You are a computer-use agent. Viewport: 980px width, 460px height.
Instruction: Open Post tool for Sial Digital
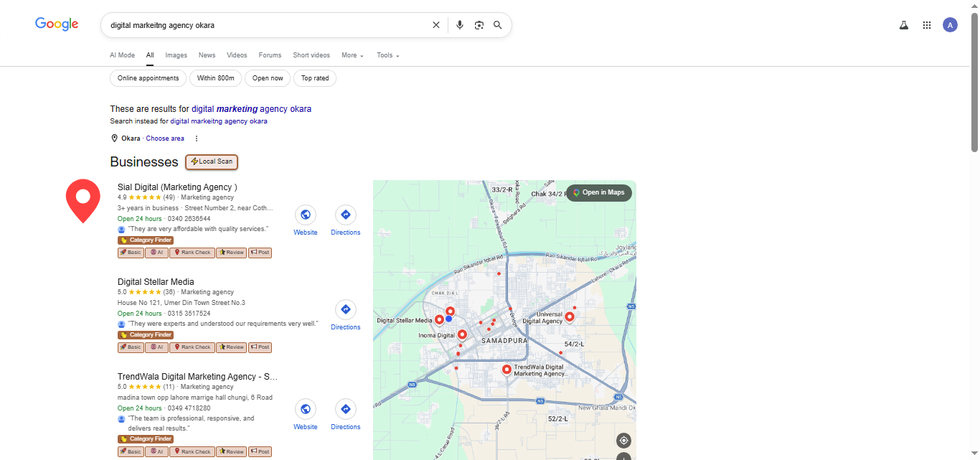pyautogui.click(x=260, y=253)
